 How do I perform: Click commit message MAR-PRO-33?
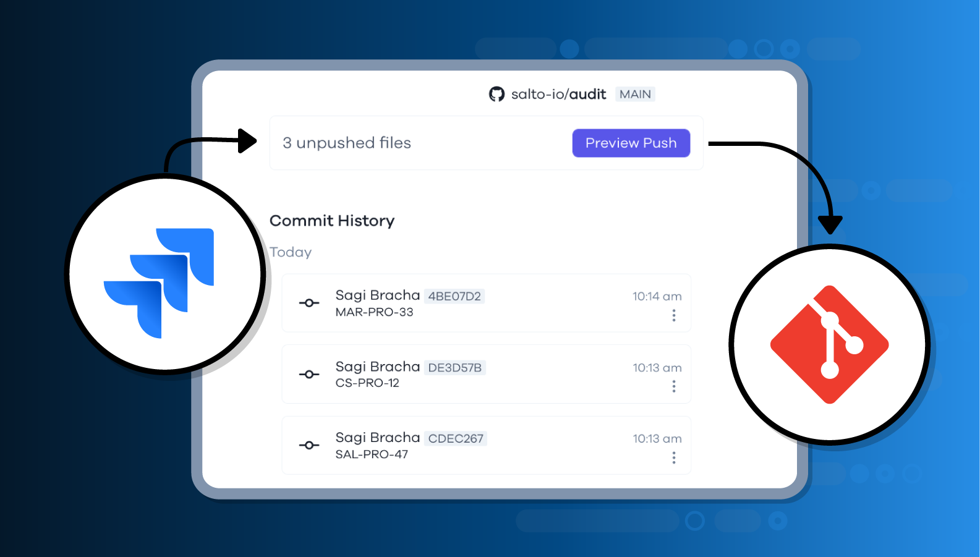click(374, 312)
